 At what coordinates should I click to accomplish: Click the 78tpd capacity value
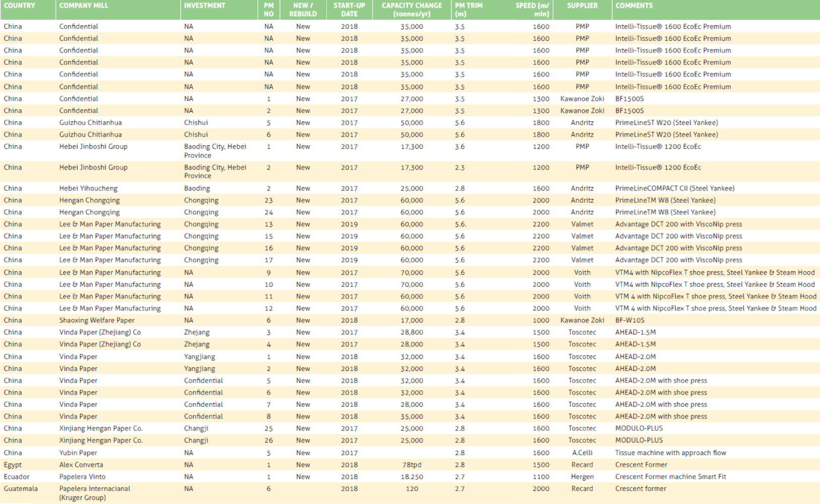(x=412, y=465)
